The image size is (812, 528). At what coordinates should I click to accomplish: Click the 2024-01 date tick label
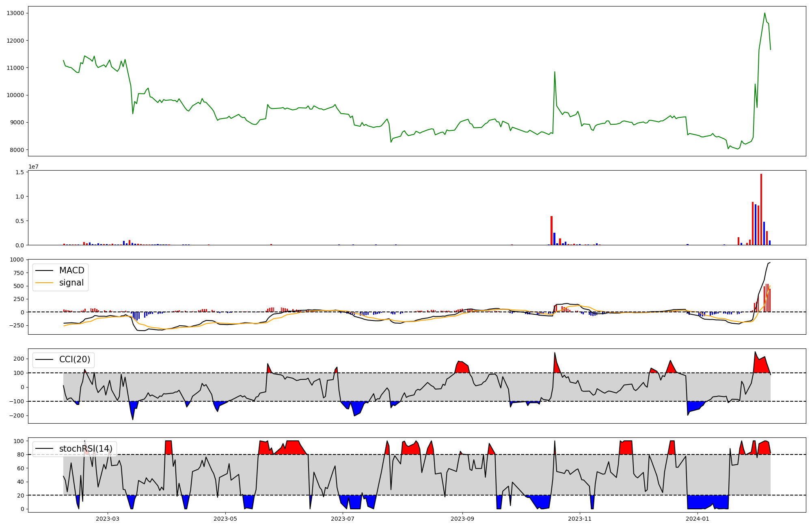(x=697, y=519)
